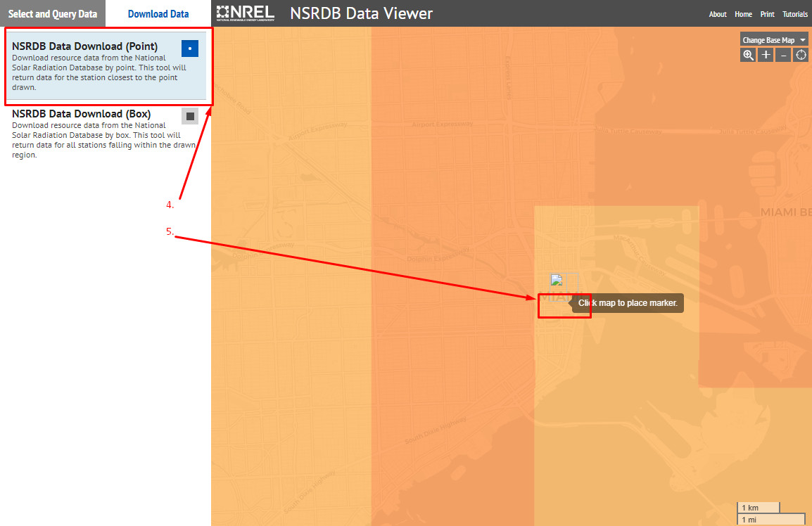Click the Print link

[768, 14]
